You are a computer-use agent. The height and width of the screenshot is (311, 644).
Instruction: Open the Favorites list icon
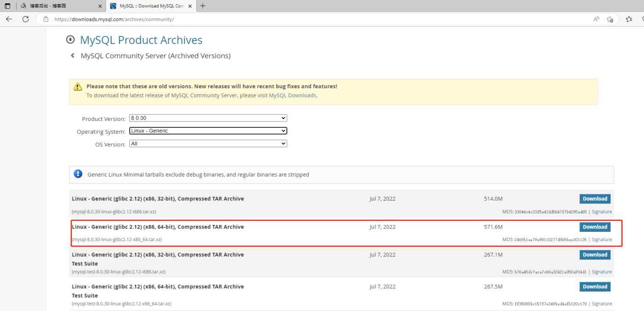click(x=629, y=19)
